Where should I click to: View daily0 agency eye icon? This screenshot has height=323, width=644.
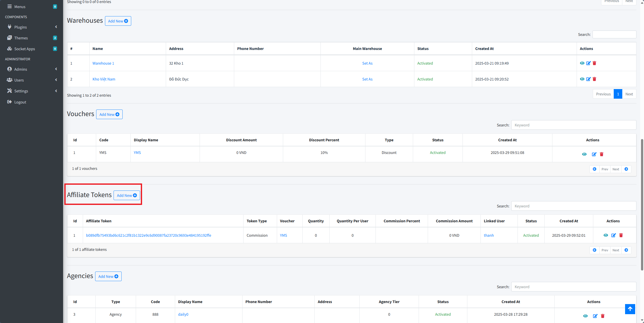(585, 316)
